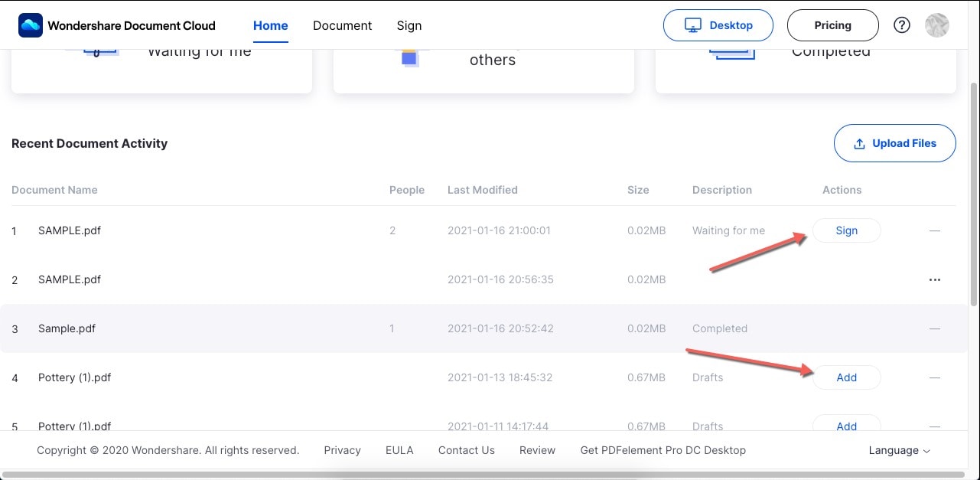Go to the Home tab
The image size is (980, 480).
click(271, 25)
